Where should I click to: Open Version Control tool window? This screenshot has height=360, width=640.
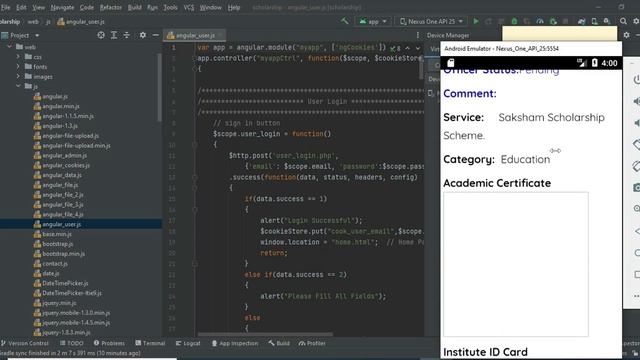pyautogui.click(x=24, y=343)
